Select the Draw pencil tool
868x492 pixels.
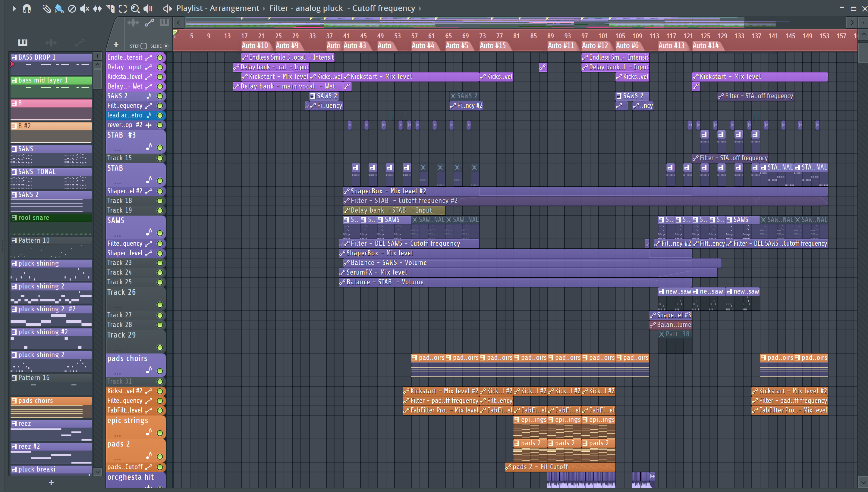tap(46, 8)
